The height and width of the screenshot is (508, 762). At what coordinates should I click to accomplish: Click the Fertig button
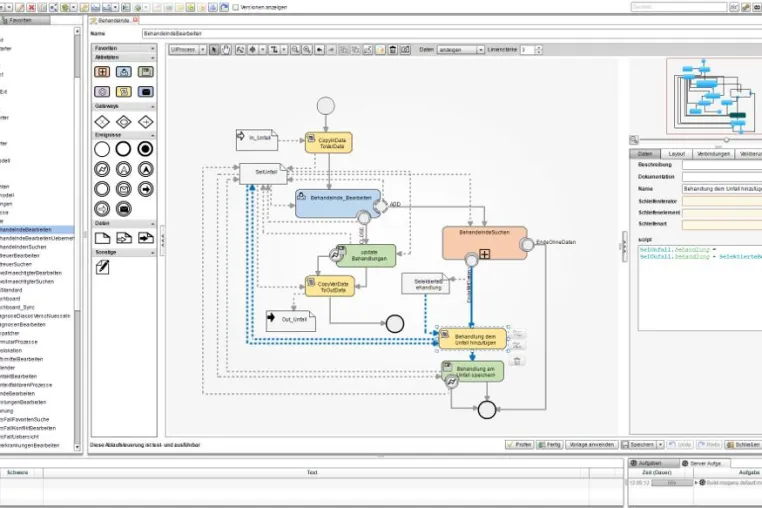tap(550, 445)
